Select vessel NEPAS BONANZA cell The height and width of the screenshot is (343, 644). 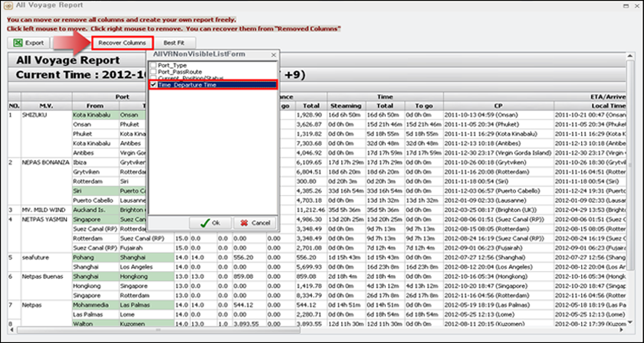[x=47, y=162]
